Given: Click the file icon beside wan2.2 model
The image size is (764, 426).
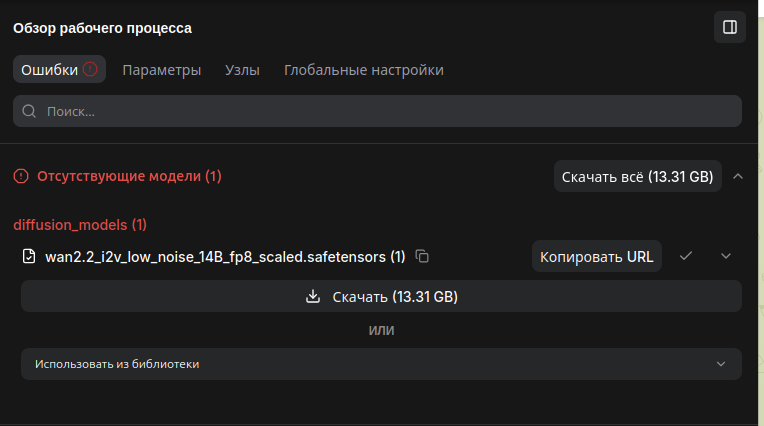Looking at the screenshot, I should pyautogui.click(x=29, y=257).
